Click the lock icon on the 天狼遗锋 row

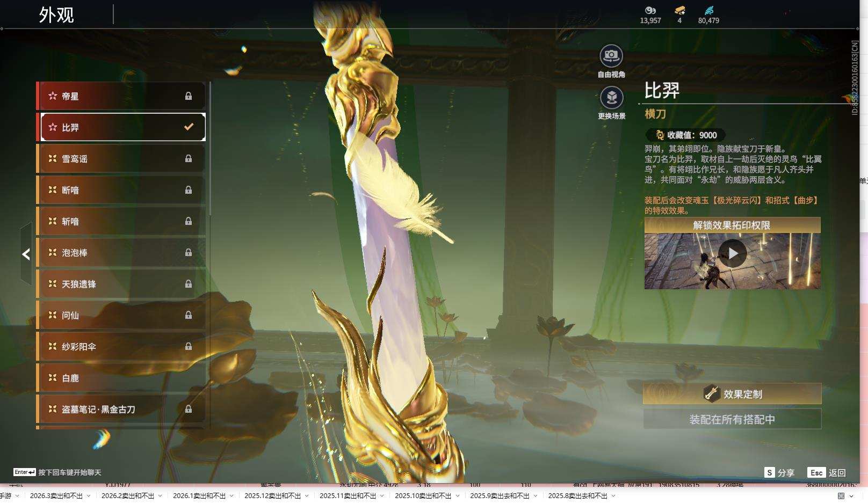[x=189, y=283]
